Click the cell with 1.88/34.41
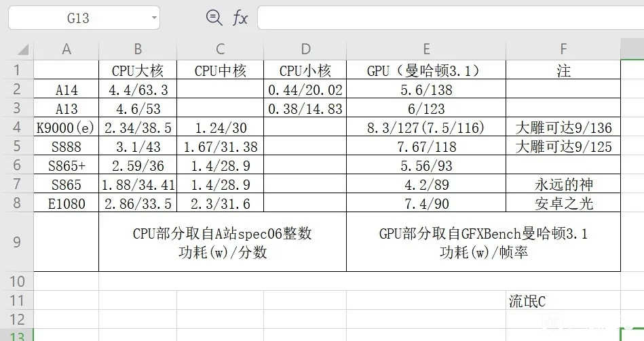644x341 pixels. (138, 184)
